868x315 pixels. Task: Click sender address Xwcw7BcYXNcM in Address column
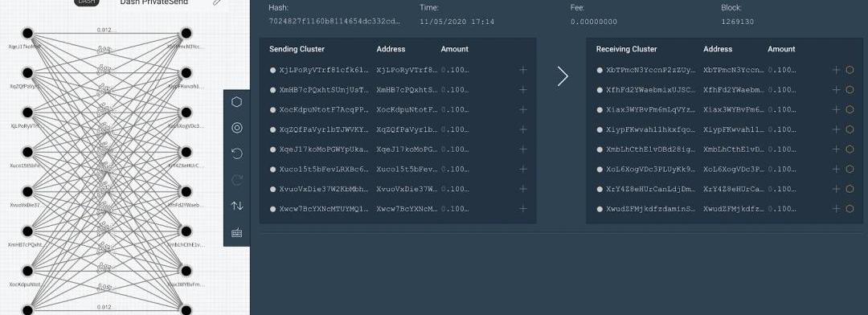407,209
